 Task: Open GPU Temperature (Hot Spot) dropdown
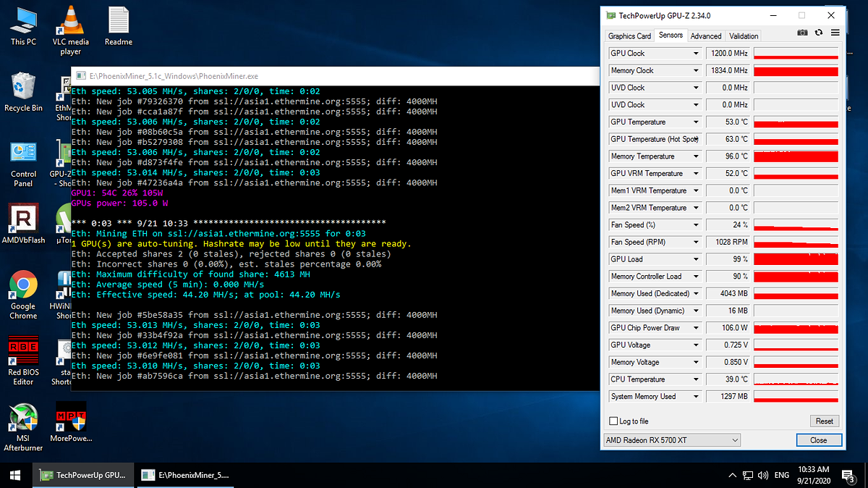[x=697, y=139]
